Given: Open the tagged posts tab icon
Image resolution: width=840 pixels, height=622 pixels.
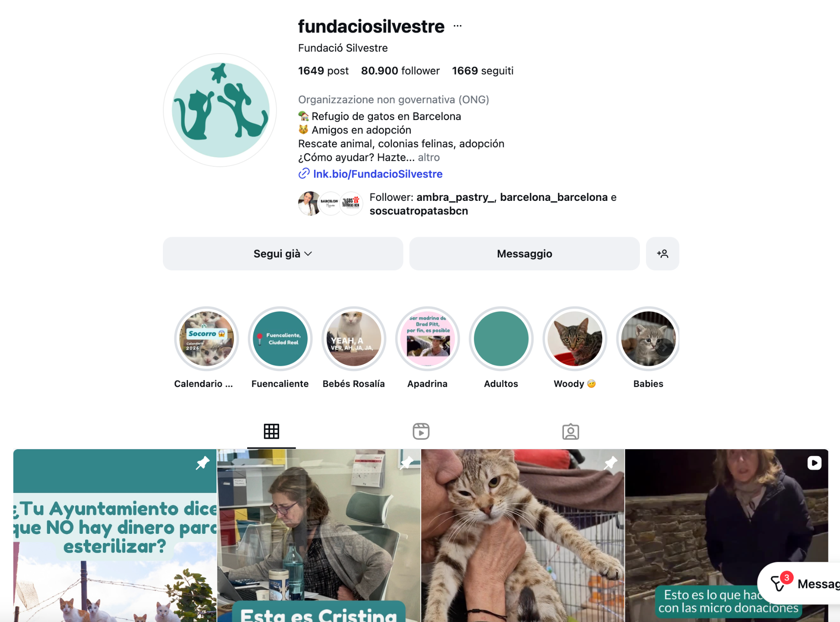Looking at the screenshot, I should click(x=570, y=431).
